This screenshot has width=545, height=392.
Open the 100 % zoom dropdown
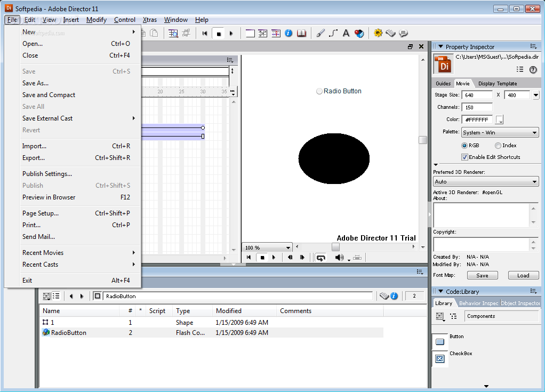point(267,247)
